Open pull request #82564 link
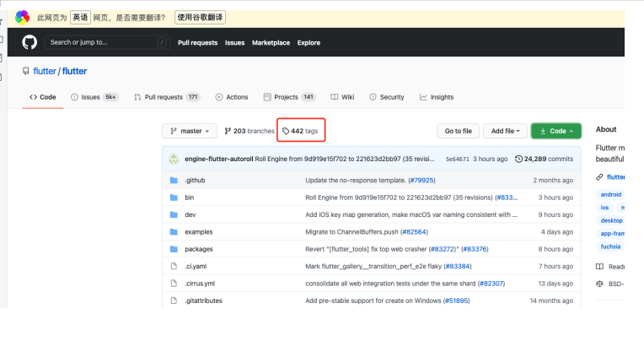 point(415,232)
